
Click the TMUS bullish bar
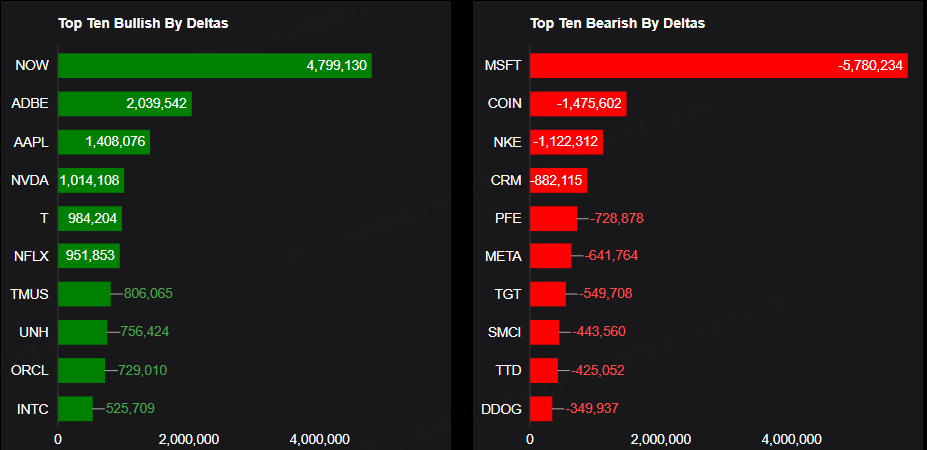point(84,294)
